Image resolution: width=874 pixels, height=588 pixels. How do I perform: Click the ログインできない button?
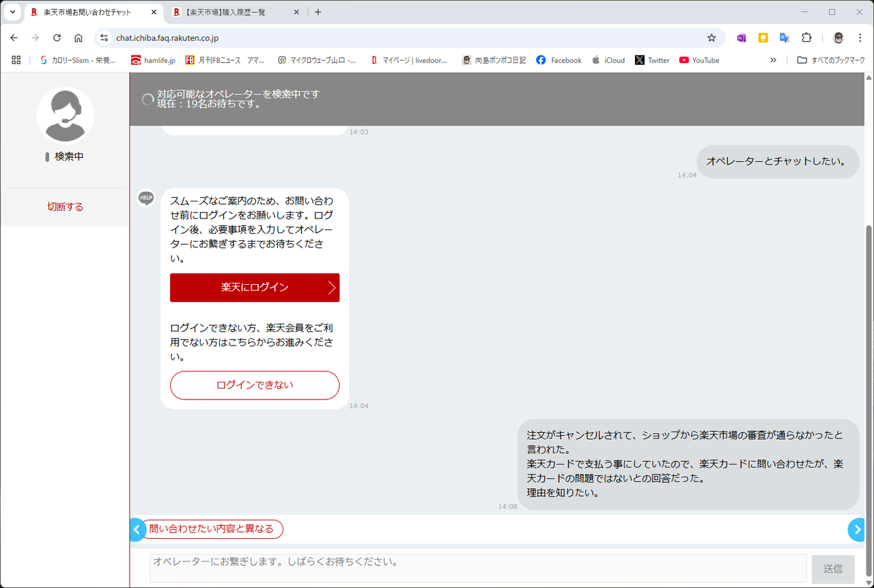point(255,385)
